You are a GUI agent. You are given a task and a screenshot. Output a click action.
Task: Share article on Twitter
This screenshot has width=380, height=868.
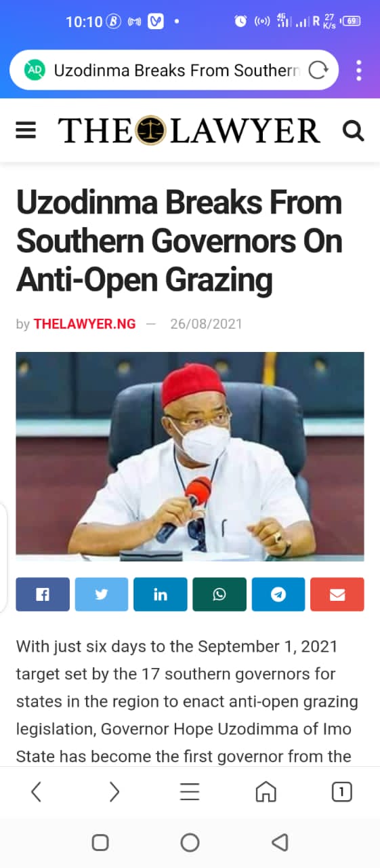[x=102, y=595]
